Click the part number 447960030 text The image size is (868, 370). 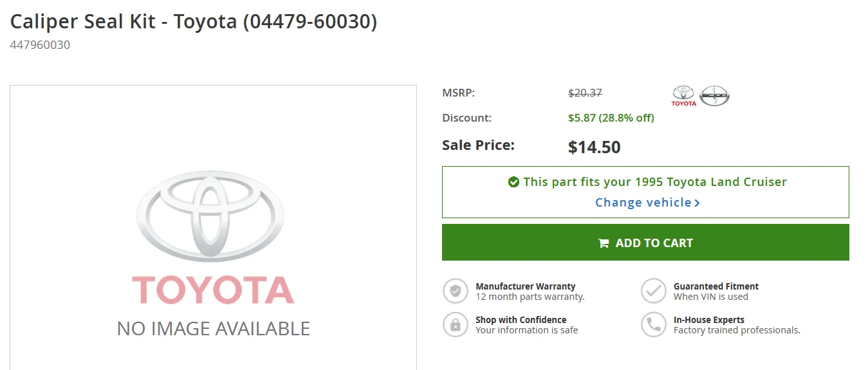[x=40, y=45]
